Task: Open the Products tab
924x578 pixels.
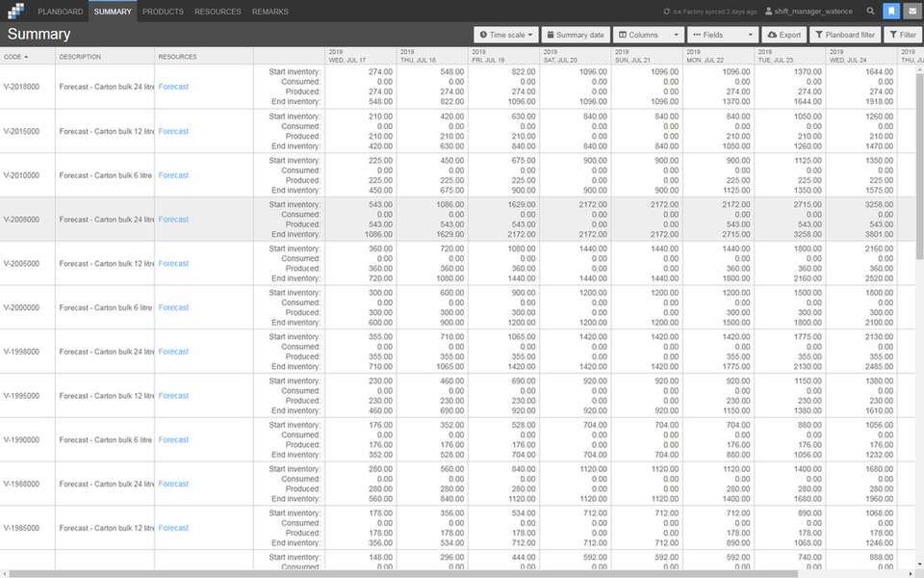Action: [x=163, y=12]
